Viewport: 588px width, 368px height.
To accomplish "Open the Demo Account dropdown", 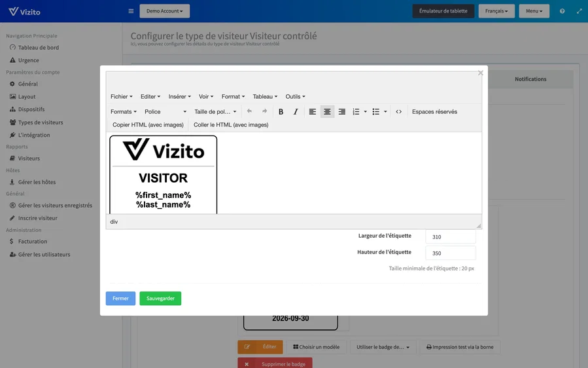I will click(165, 11).
